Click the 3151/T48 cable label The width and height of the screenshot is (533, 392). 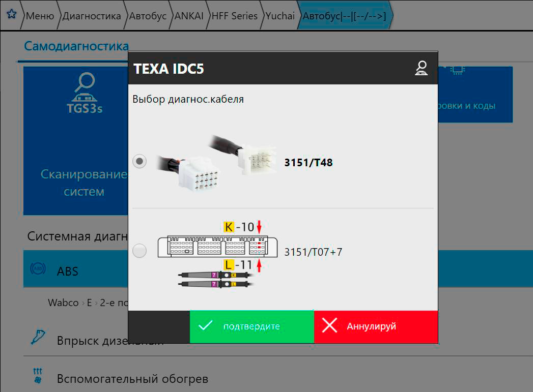click(x=308, y=163)
